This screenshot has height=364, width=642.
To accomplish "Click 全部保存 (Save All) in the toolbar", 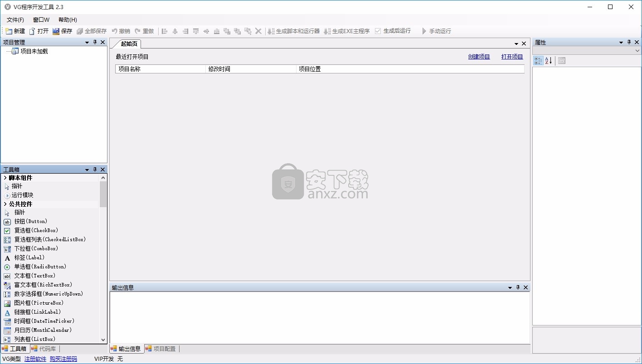I will pos(92,31).
